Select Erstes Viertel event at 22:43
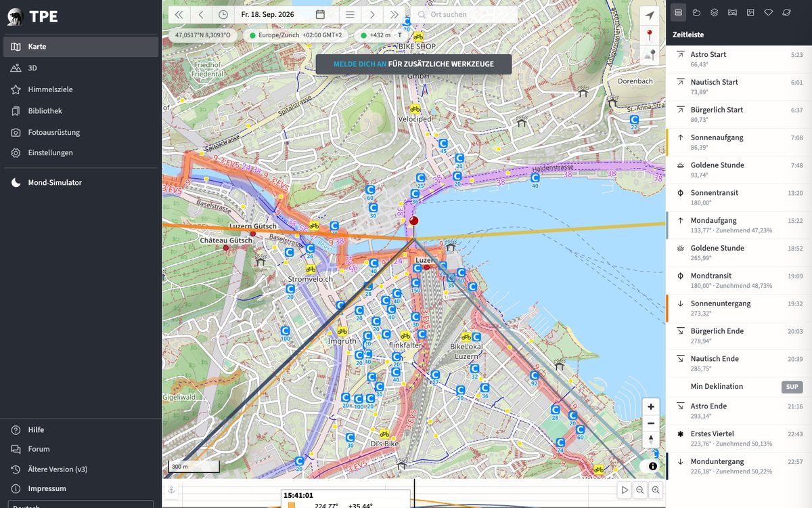The width and height of the screenshot is (812, 508). [x=739, y=439]
